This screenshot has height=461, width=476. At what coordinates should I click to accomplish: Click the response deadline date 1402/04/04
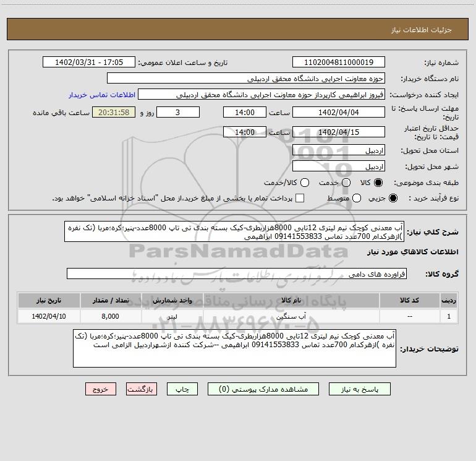click(x=339, y=112)
